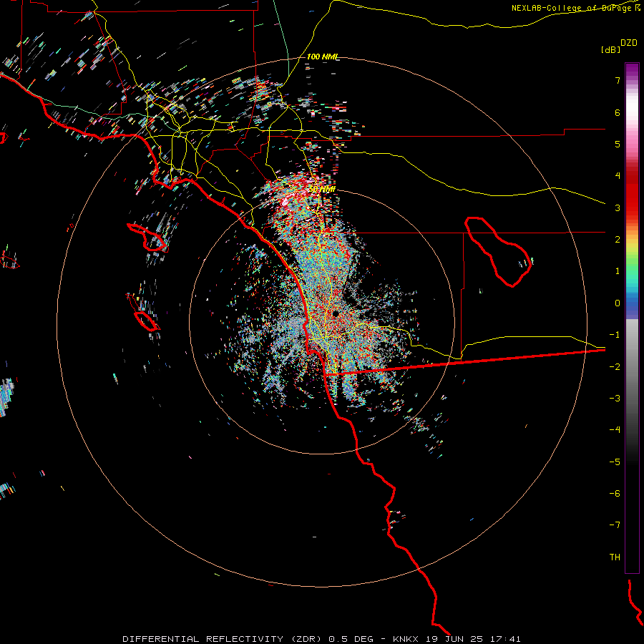Viewport: 644px width, 644px height.
Task: Click the -3 dB scale label
Action: (615, 399)
